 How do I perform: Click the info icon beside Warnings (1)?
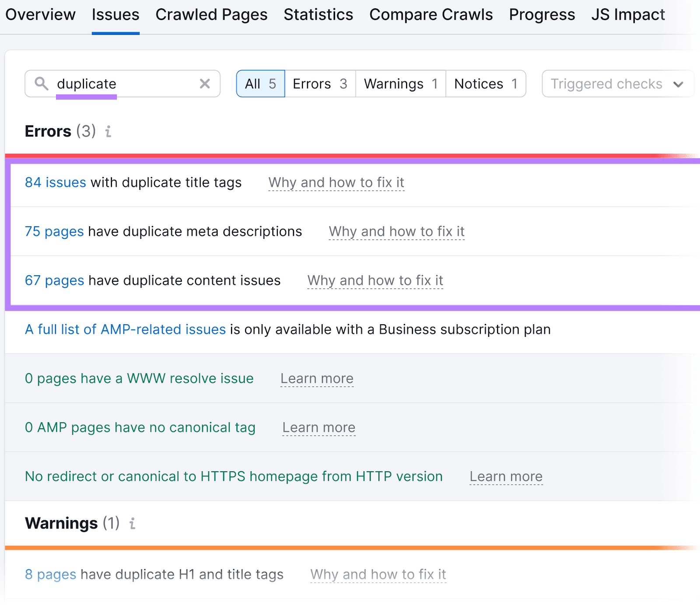tap(132, 523)
